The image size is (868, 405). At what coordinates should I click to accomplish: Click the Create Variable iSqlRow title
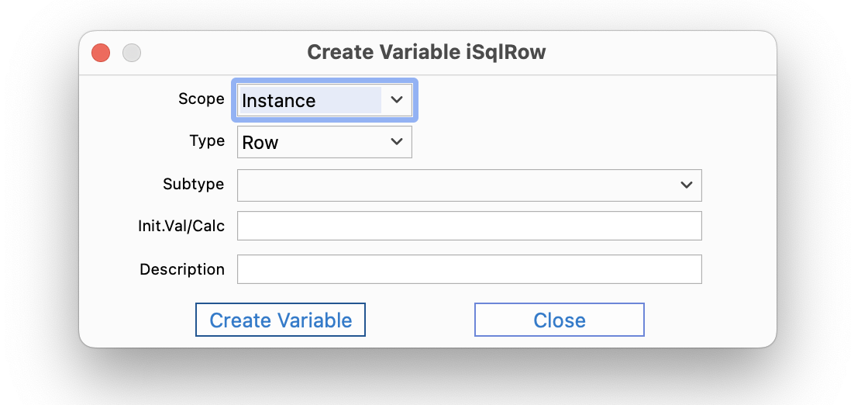tap(427, 52)
